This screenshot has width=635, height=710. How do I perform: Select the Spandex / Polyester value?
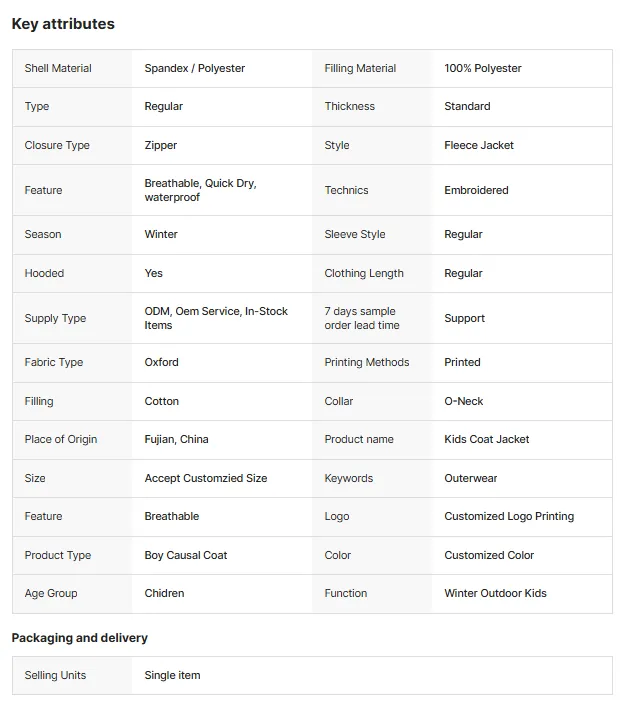pyautogui.click(x=194, y=68)
